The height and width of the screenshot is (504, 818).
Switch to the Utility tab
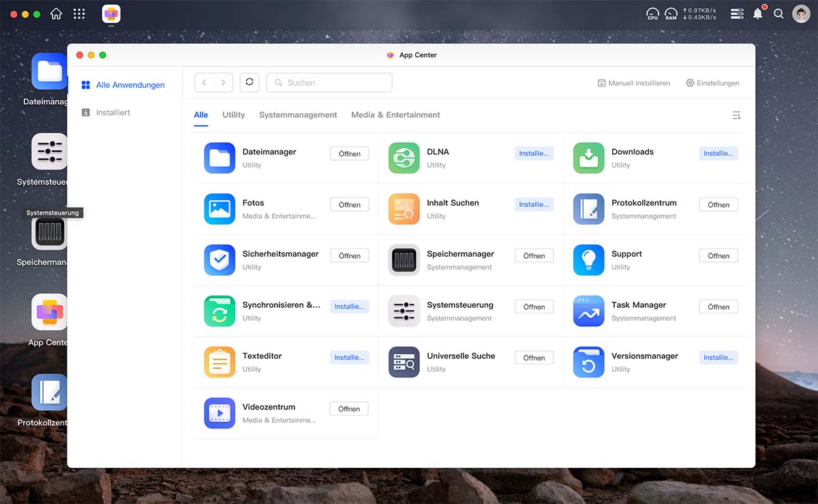tap(233, 114)
